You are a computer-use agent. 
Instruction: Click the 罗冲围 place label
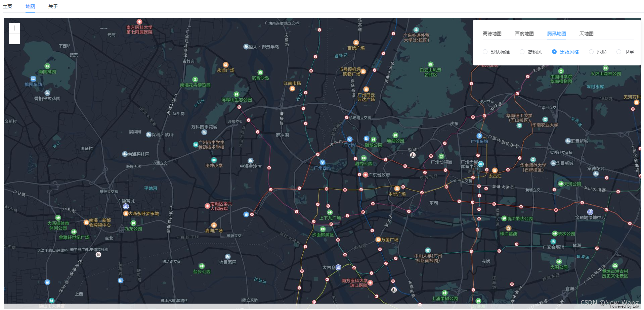coord(282,135)
